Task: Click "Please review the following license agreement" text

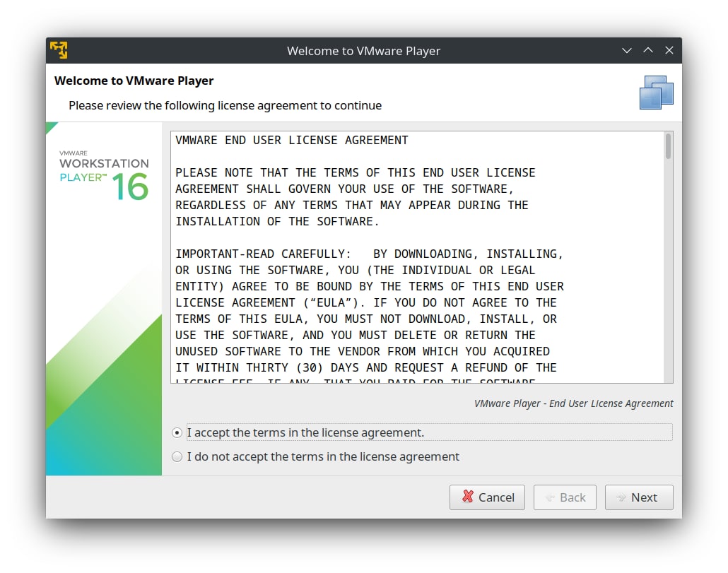Action: (225, 105)
